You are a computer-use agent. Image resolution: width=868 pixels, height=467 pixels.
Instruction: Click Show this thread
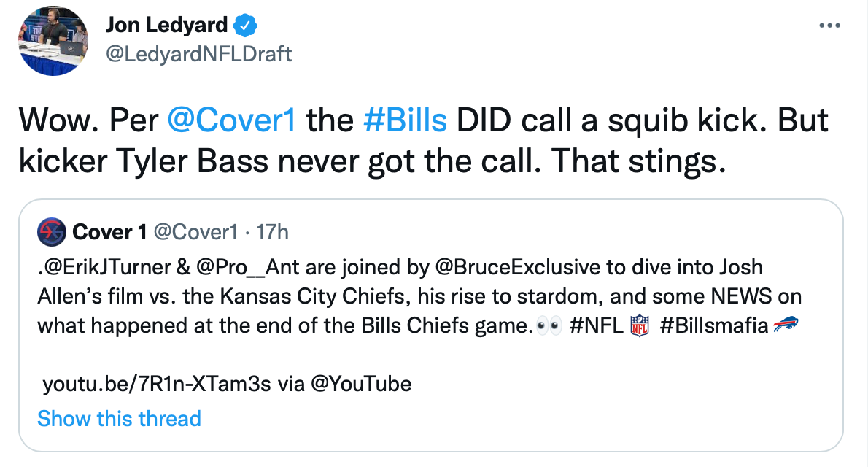(119, 418)
